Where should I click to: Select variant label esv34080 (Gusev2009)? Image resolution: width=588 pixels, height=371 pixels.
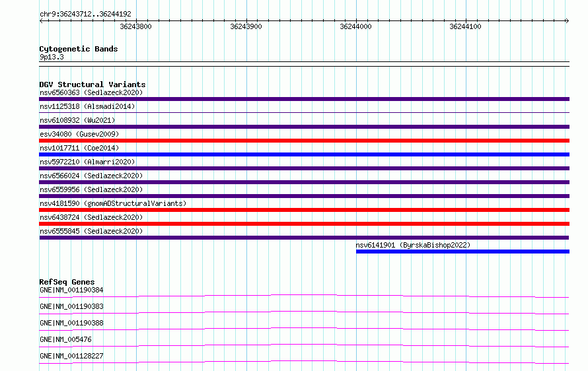pyautogui.click(x=79, y=134)
